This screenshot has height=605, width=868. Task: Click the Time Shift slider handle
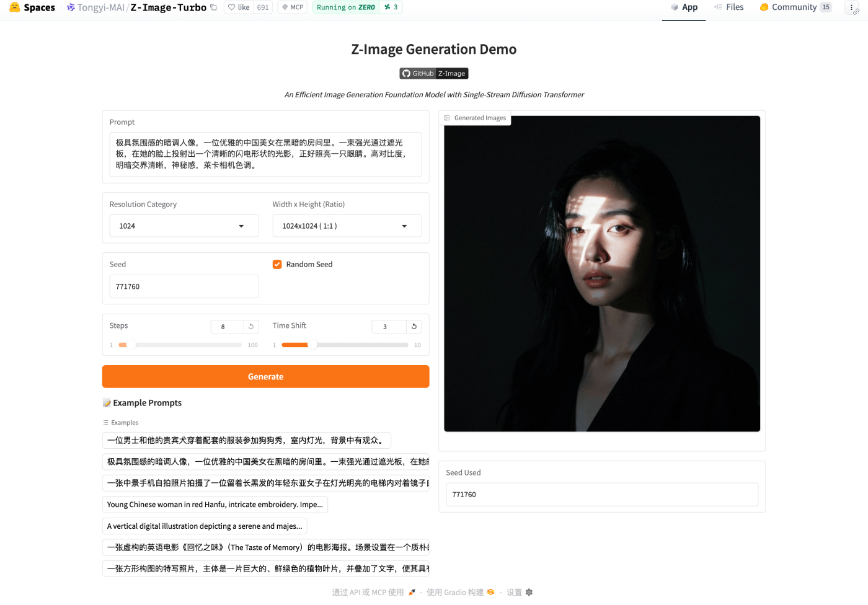point(312,345)
